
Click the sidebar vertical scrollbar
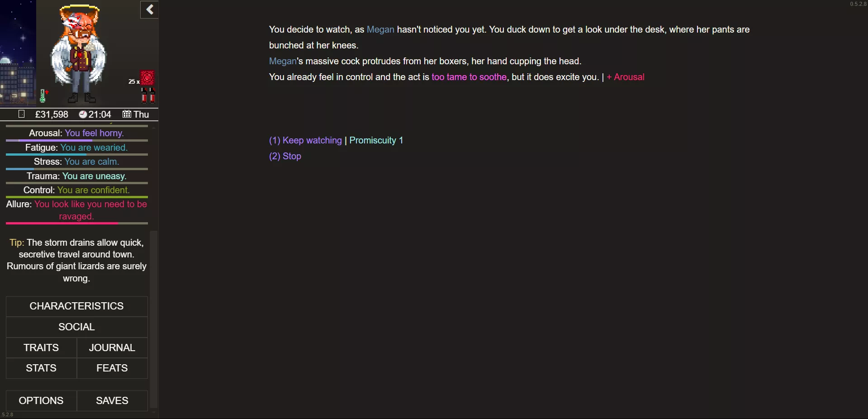[154, 317]
